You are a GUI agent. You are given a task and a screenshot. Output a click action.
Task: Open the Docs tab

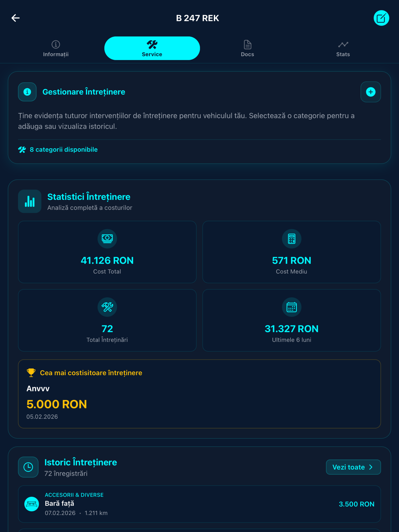[x=247, y=48]
